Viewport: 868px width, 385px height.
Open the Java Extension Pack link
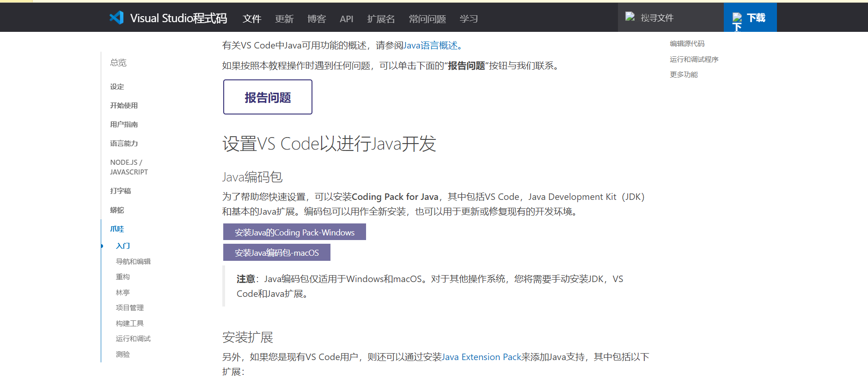481,357
